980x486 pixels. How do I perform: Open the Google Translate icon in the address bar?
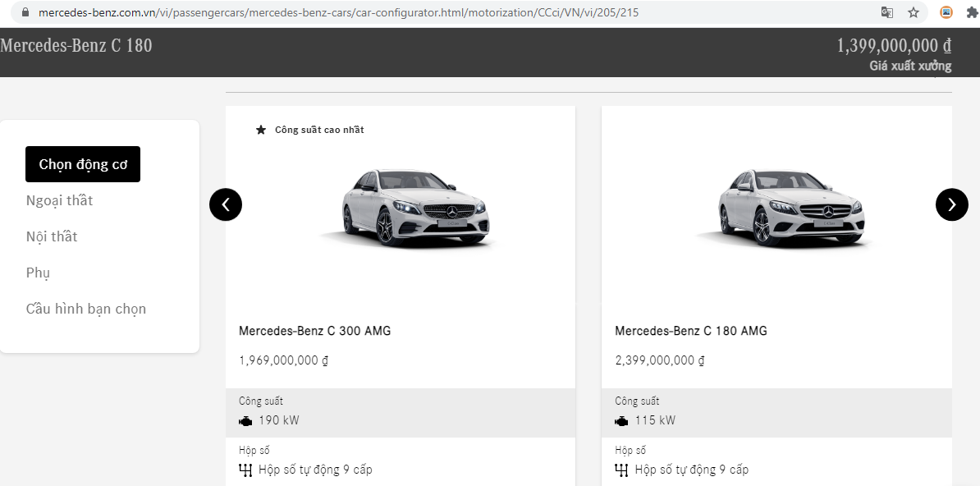point(889,12)
